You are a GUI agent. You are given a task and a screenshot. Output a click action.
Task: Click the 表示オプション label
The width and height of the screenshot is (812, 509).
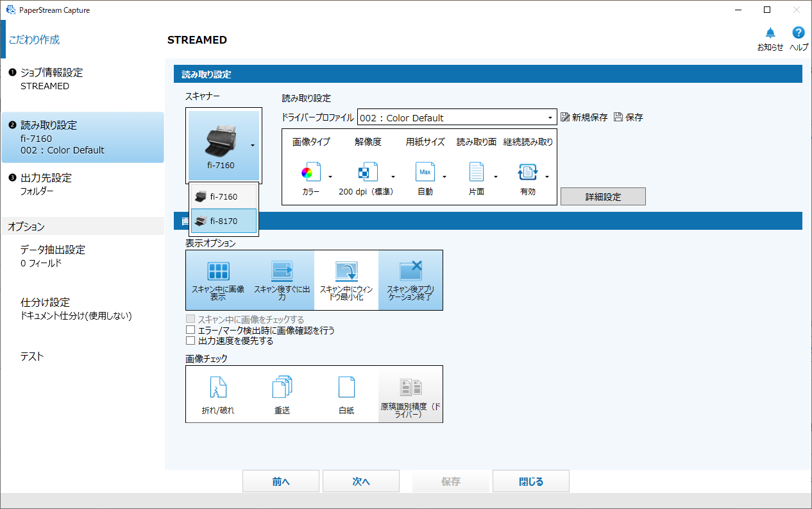(210, 243)
